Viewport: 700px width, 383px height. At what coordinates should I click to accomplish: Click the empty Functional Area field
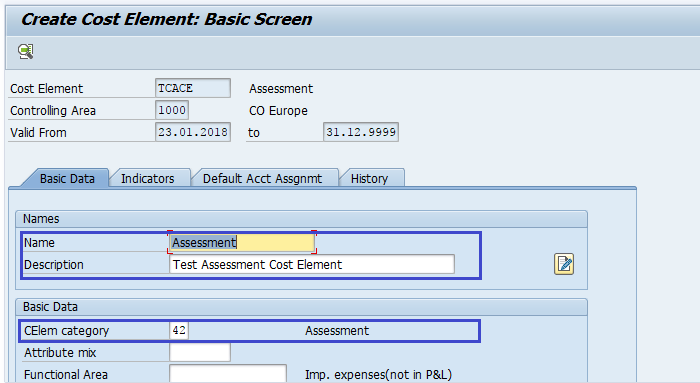click(228, 374)
